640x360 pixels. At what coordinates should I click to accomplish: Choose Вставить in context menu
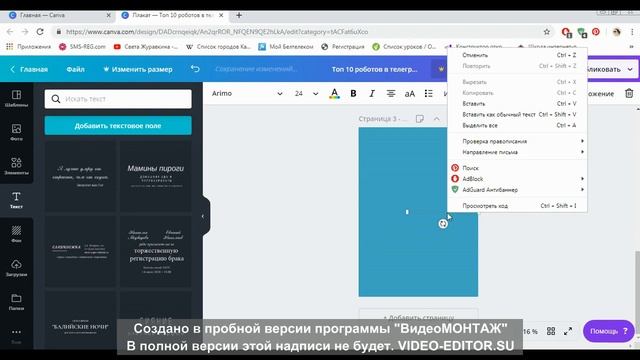(x=518, y=104)
